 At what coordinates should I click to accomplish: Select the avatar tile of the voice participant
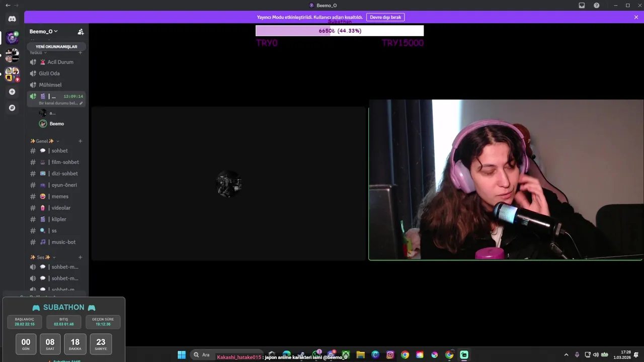point(229,184)
